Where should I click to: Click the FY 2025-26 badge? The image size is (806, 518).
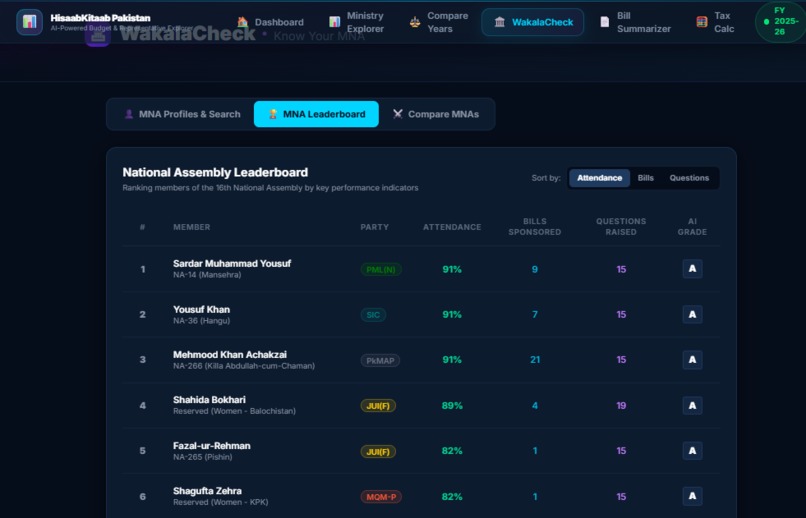point(780,22)
